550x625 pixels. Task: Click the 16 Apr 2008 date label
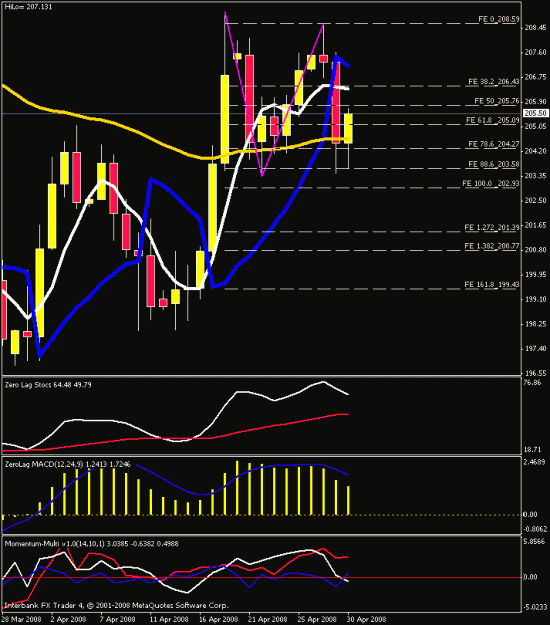(x=218, y=619)
